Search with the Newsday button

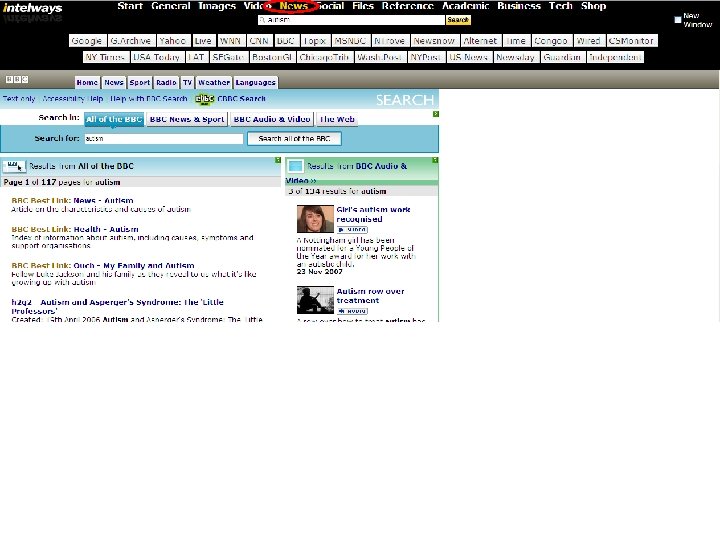coord(516,57)
